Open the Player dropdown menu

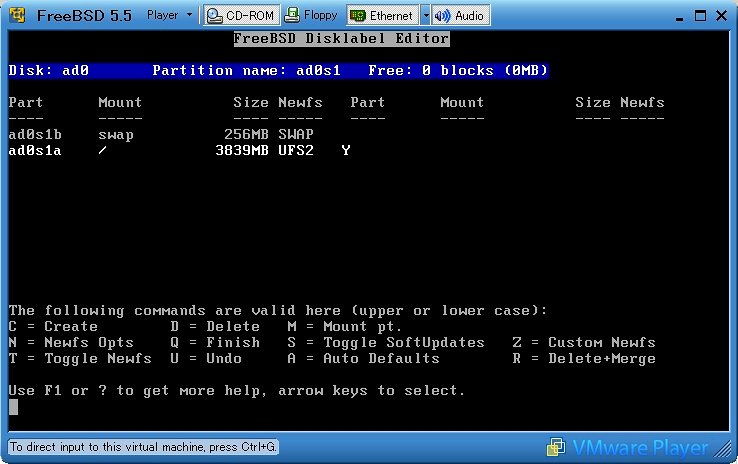[168, 15]
